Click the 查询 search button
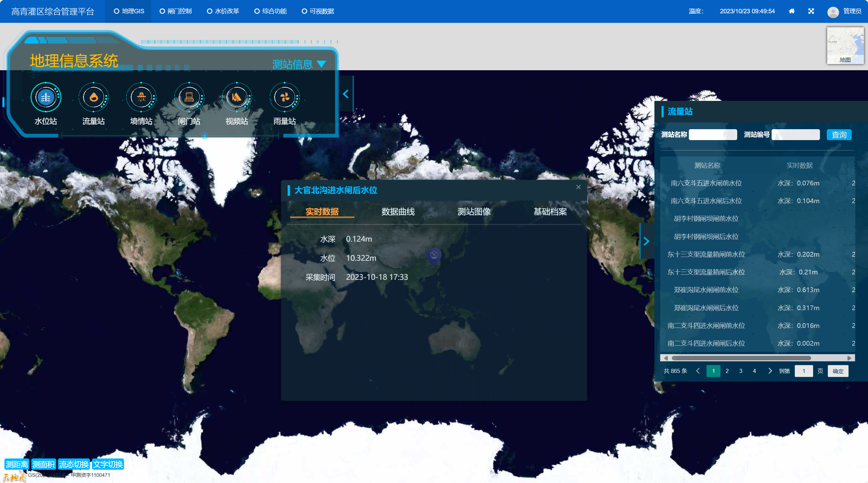868x483 pixels. [x=839, y=135]
